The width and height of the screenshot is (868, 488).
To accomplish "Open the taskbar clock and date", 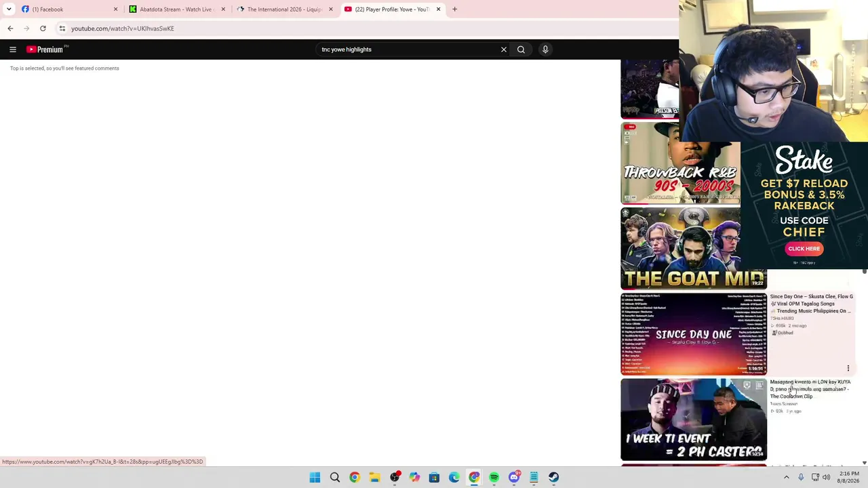I will pos(848,477).
